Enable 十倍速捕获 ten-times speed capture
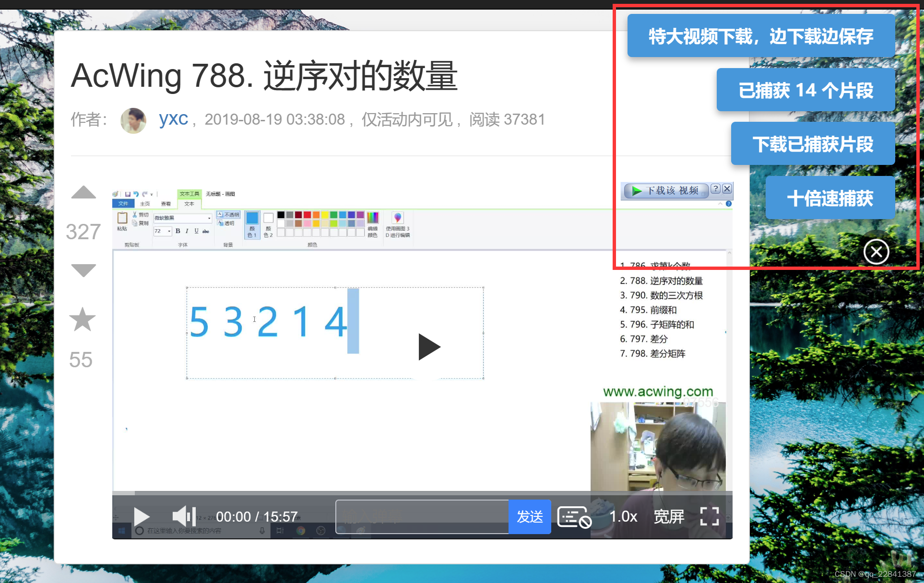 830,198
